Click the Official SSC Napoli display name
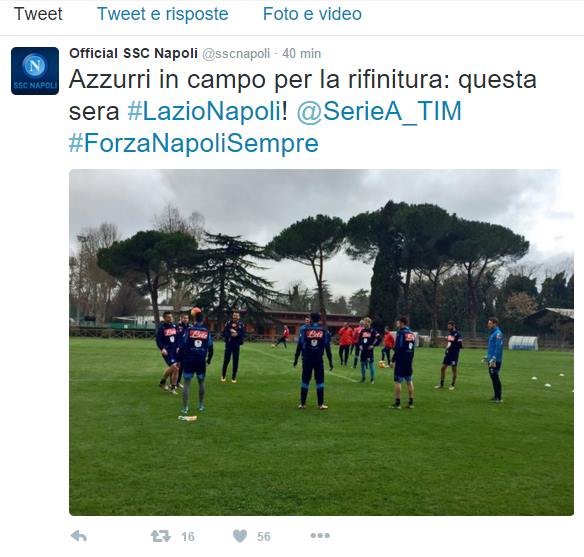The width and height of the screenshot is (584, 557). [x=133, y=53]
